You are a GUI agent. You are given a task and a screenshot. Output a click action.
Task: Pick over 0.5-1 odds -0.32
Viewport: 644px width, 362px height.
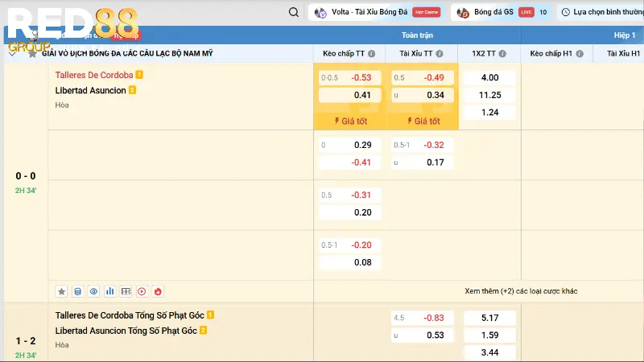click(x=422, y=145)
